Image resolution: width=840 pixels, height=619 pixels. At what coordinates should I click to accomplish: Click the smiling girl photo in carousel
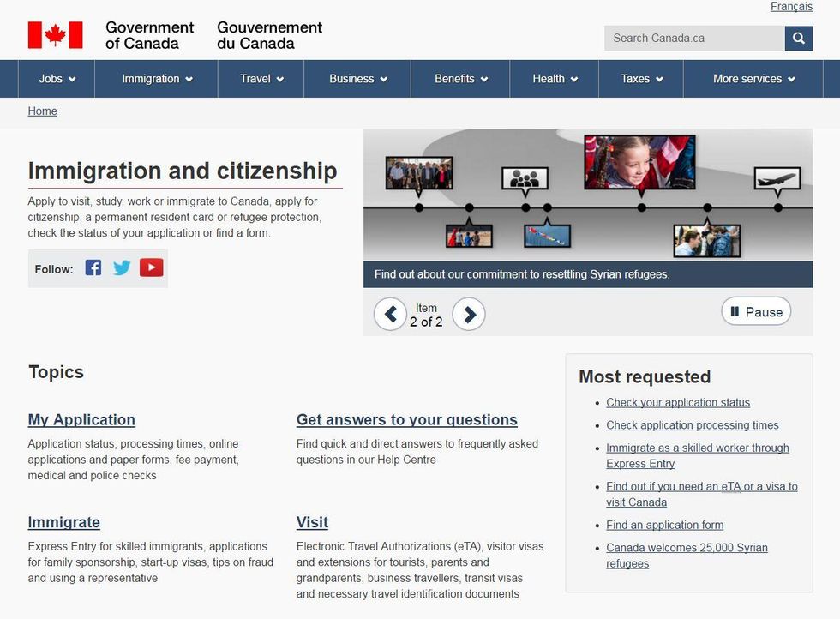[639, 162]
